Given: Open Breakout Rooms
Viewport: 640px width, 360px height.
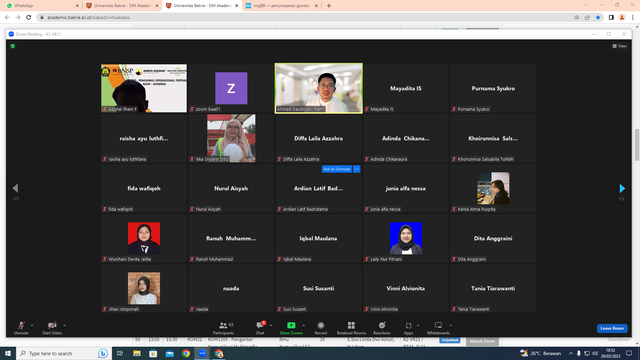Looking at the screenshot, I should point(351,328).
